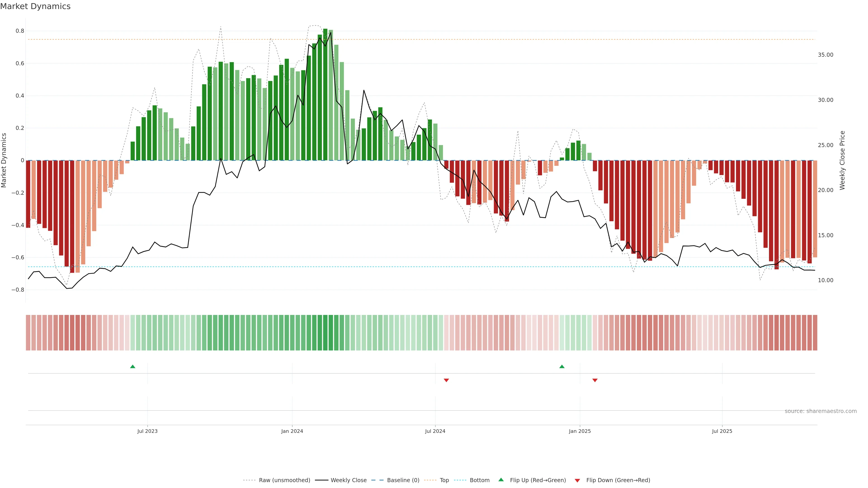
Task: Click the Flip Down red triangle legend icon
Action: 577,480
